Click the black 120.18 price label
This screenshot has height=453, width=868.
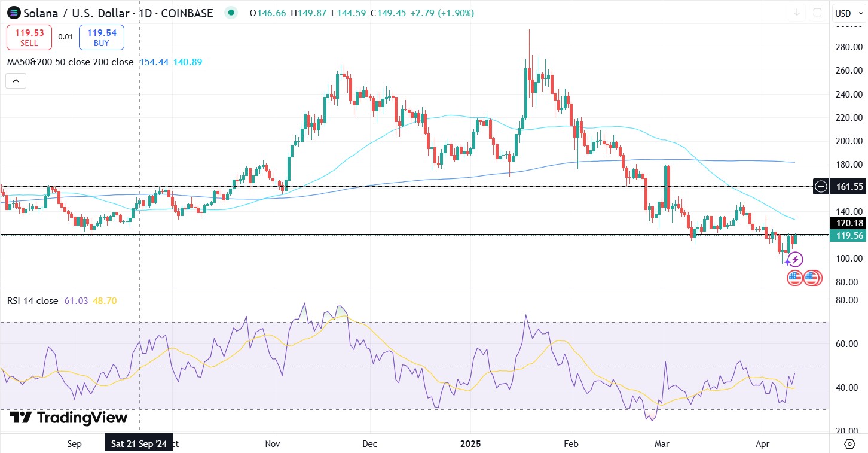pyautogui.click(x=849, y=223)
